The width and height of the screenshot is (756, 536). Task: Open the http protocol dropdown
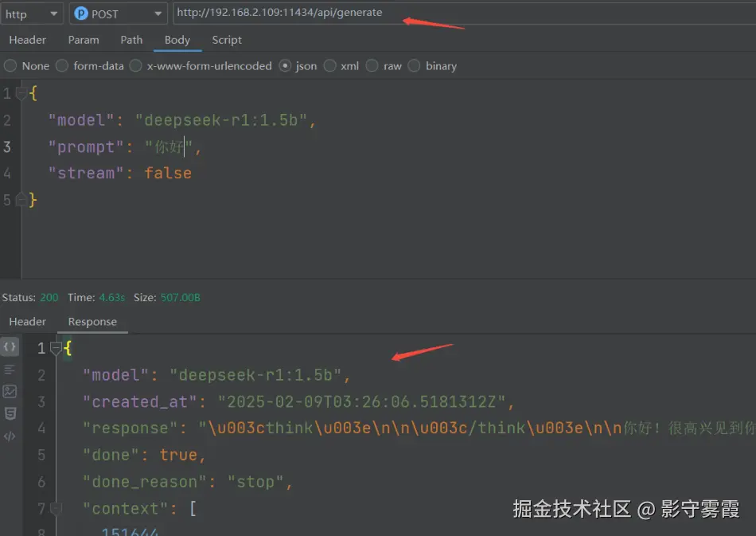(x=31, y=14)
